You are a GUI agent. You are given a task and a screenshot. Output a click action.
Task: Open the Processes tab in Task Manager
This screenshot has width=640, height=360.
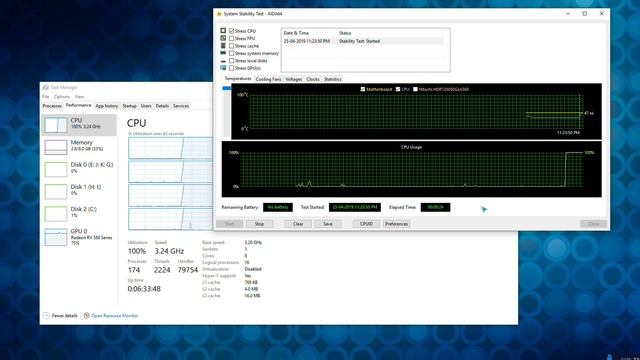tap(52, 106)
